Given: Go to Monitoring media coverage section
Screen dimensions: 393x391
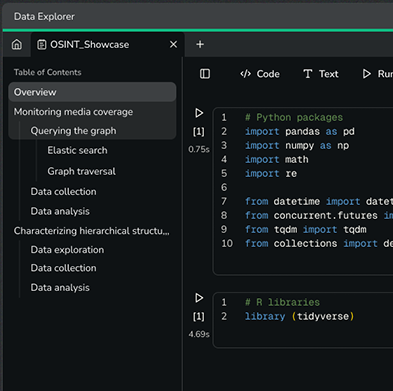Looking at the screenshot, I should tap(73, 112).
